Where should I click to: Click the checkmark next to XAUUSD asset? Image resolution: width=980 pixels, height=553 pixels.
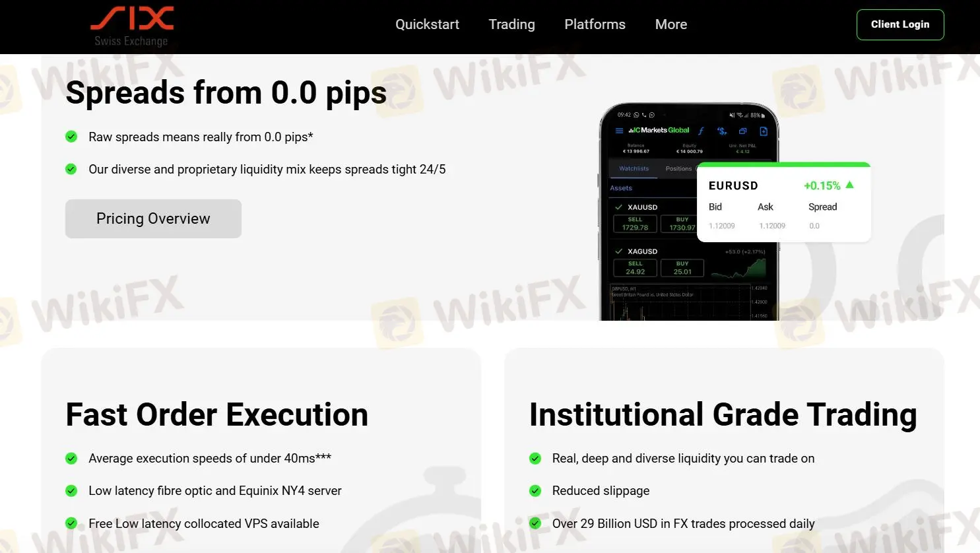click(618, 207)
